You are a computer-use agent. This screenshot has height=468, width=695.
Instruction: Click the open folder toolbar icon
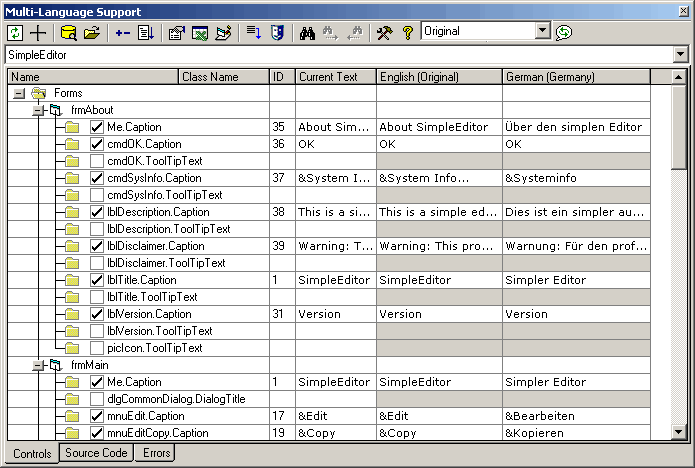pos(92,33)
